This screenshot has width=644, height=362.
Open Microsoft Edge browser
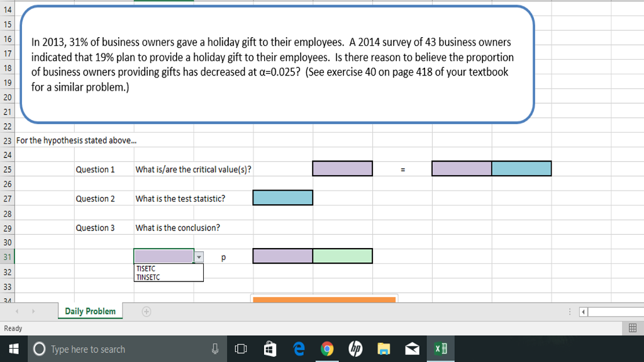click(299, 349)
